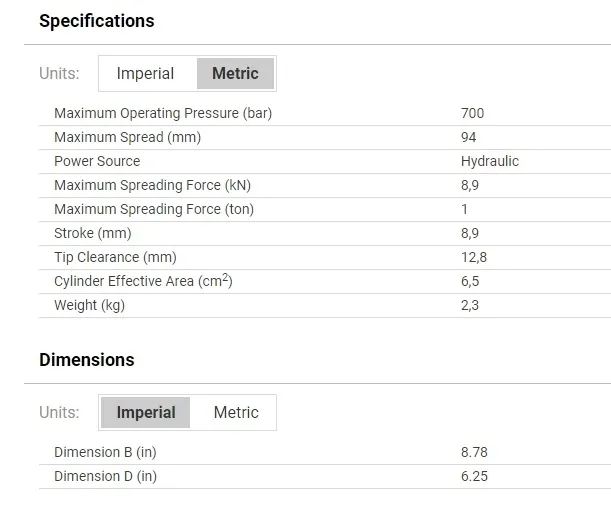
Task: Click the 8.78 Dimension B value
Action: [474, 452]
